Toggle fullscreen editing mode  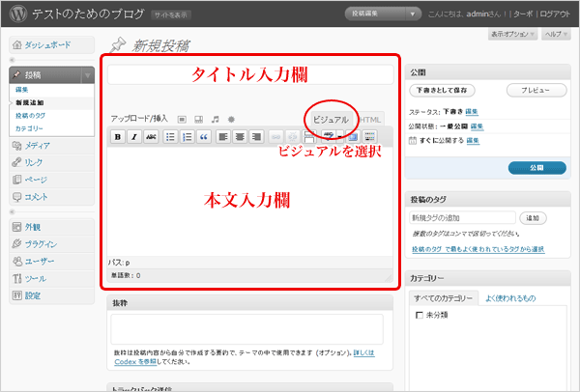(353, 137)
